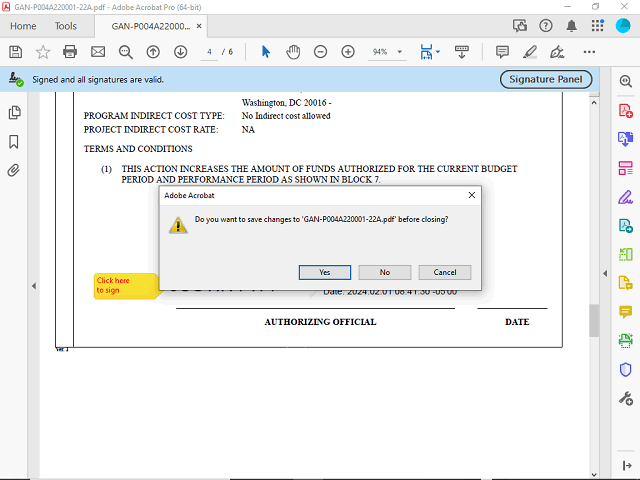Viewport: 640px width, 480px height.
Task: Click the 'Click here to sign' tag
Action: 126,286
